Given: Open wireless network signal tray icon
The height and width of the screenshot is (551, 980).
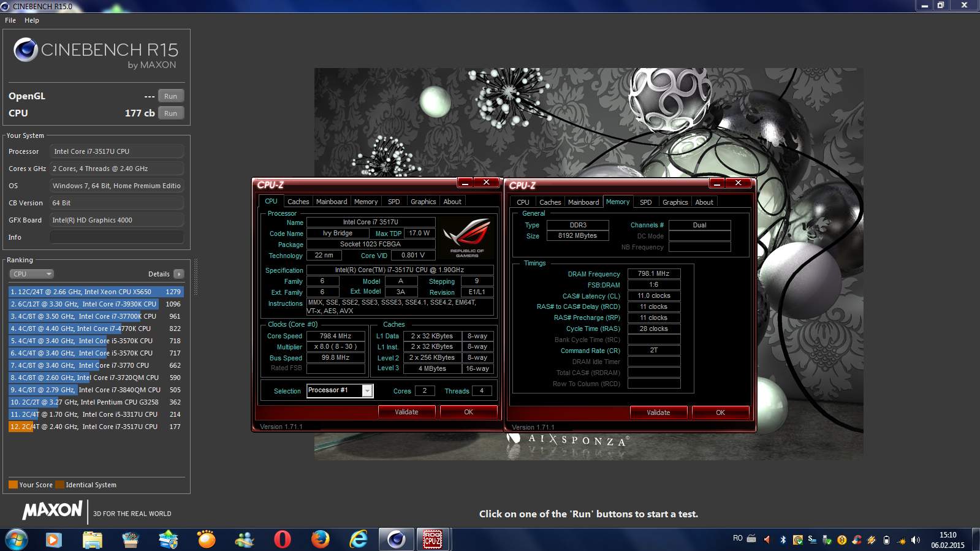Looking at the screenshot, I should point(901,541).
